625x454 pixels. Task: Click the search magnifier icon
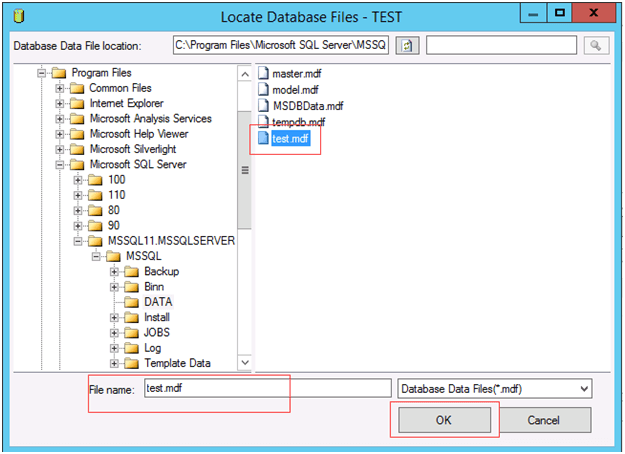[596, 46]
